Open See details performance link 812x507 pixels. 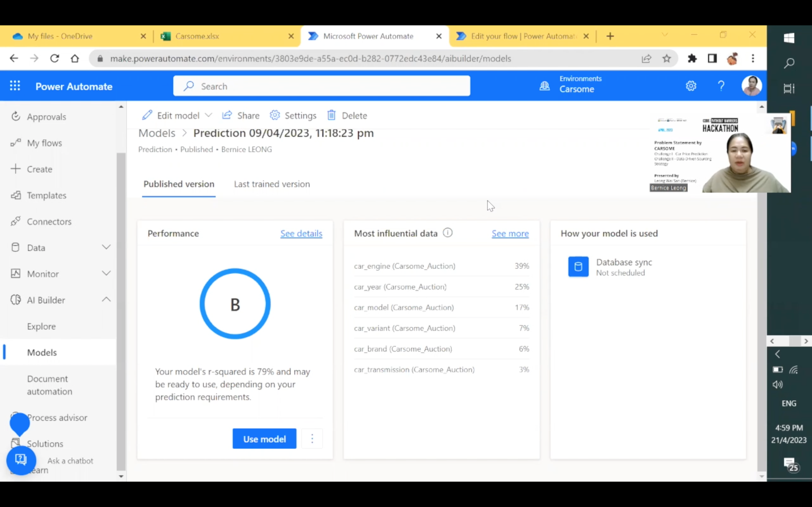click(301, 234)
